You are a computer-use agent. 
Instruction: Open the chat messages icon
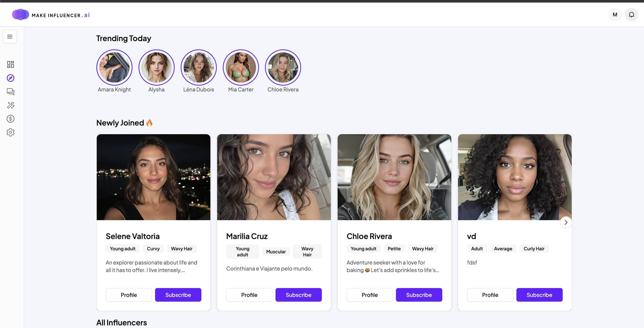[11, 92]
